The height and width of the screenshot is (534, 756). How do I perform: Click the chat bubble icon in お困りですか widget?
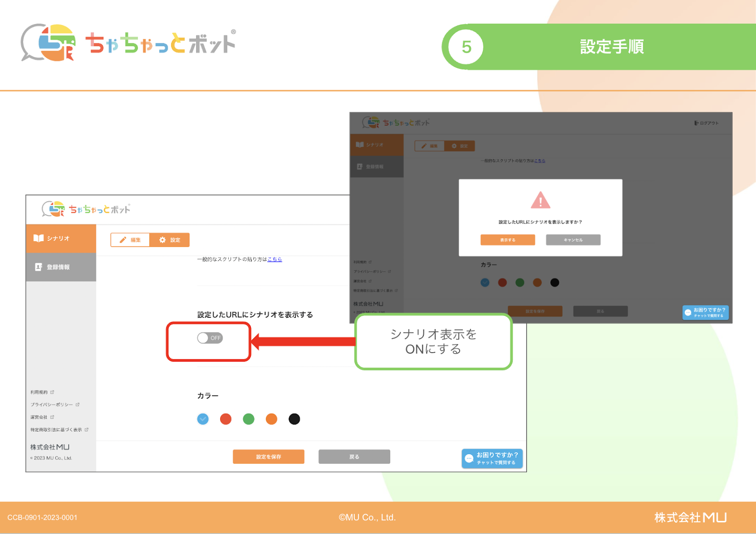tap(469, 458)
